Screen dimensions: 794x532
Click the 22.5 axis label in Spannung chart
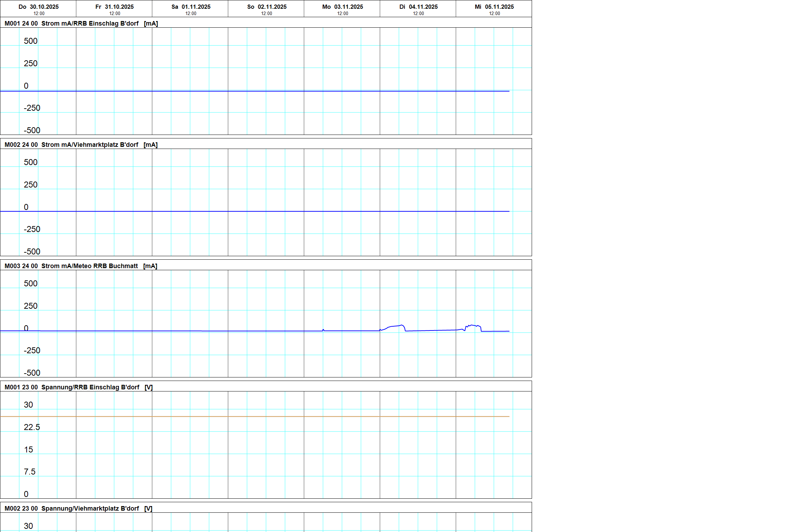pos(32,427)
